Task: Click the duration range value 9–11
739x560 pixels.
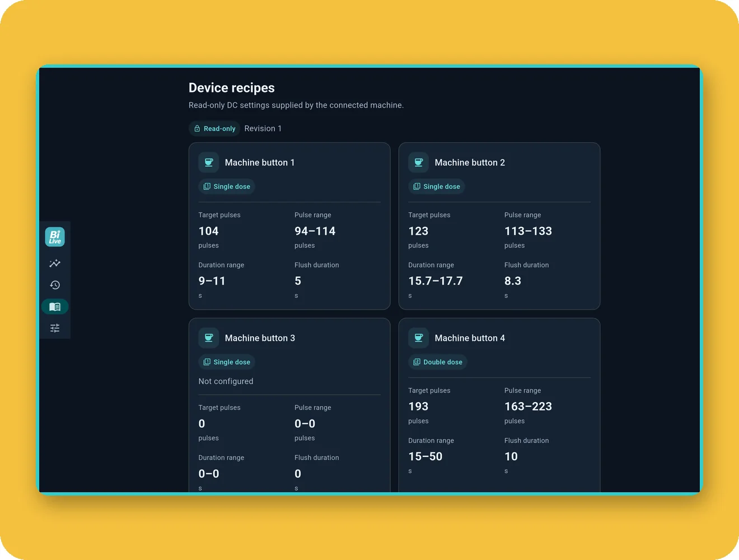Action: 212,281
